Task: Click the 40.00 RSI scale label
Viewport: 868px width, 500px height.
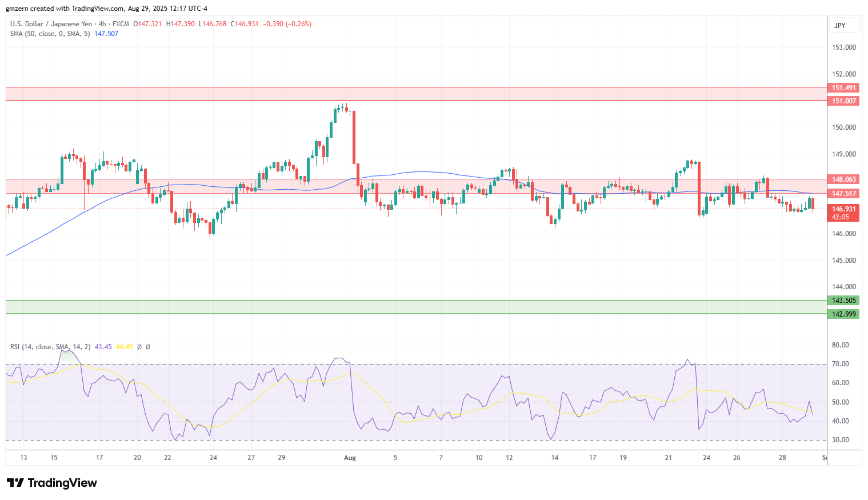Action: [841, 421]
